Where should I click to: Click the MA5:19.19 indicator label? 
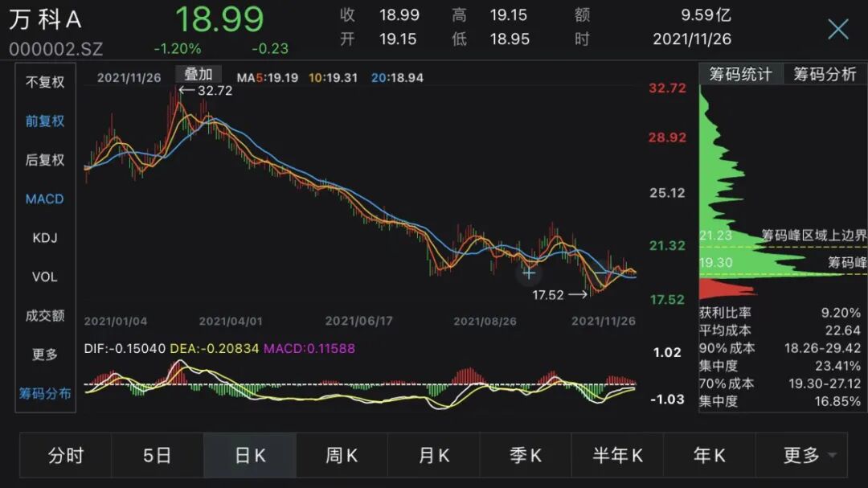(x=268, y=78)
